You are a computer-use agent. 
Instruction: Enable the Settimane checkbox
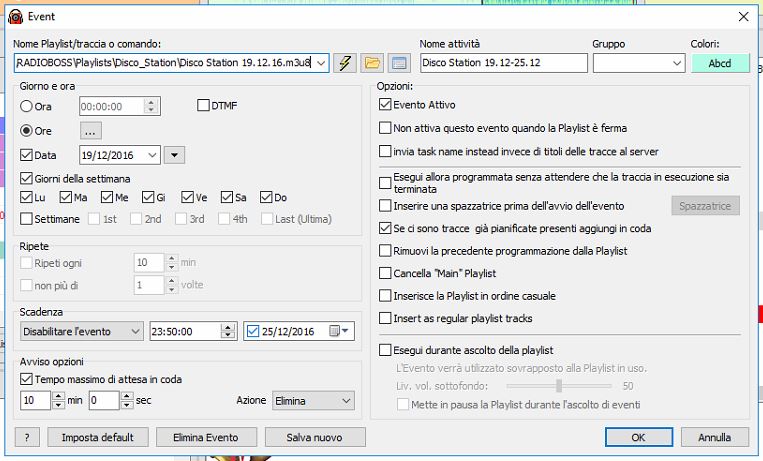coord(26,219)
